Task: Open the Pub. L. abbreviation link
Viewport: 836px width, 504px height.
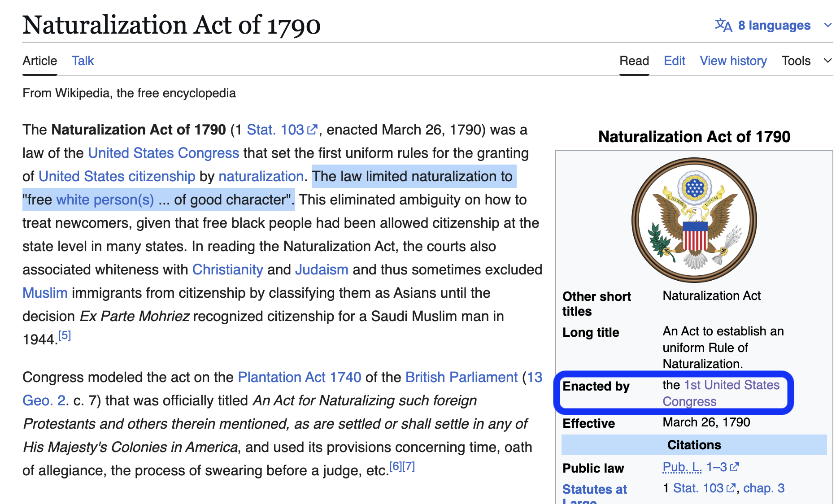Action: coord(682,467)
